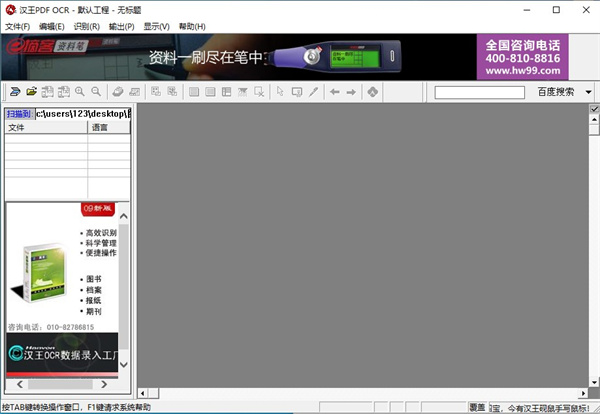
Task: Click the ad panel scroll down chevron
Action: [124, 365]
